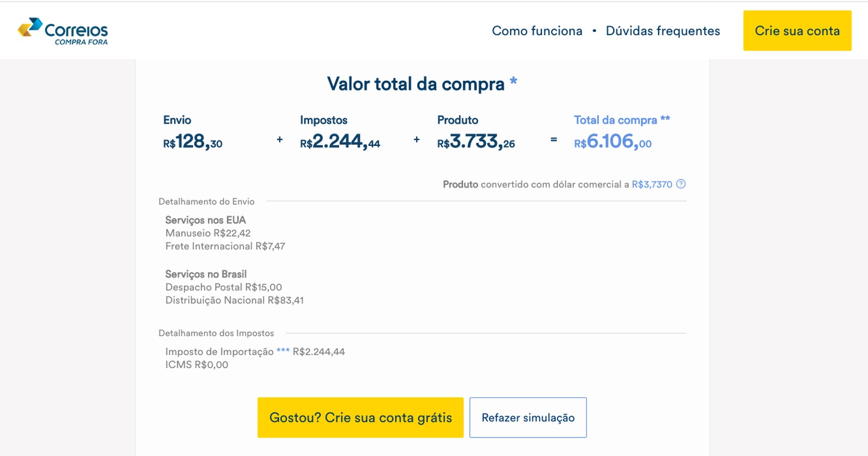
Task: Click the Produto amount R$3.733,26
Action: pyautogui.click(x=476, y=142)
